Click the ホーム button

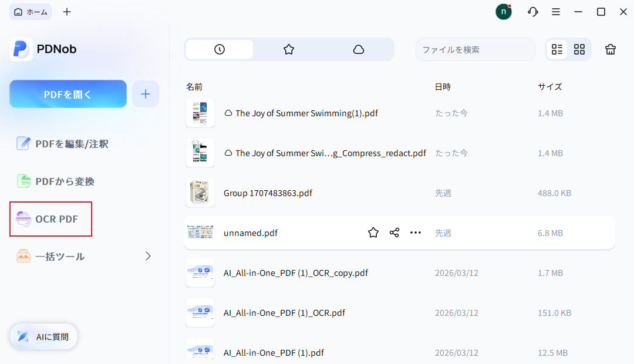[30, 11]
